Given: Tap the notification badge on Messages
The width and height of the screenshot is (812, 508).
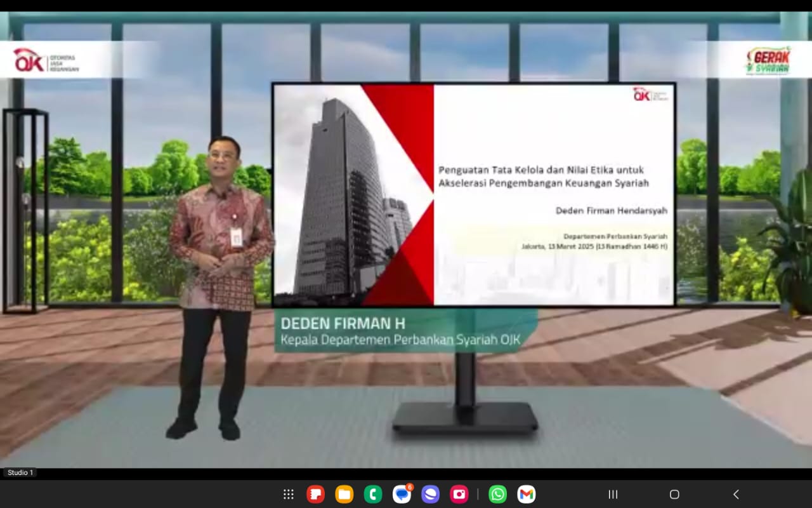Looking at the screenshot, I should 410,486.
